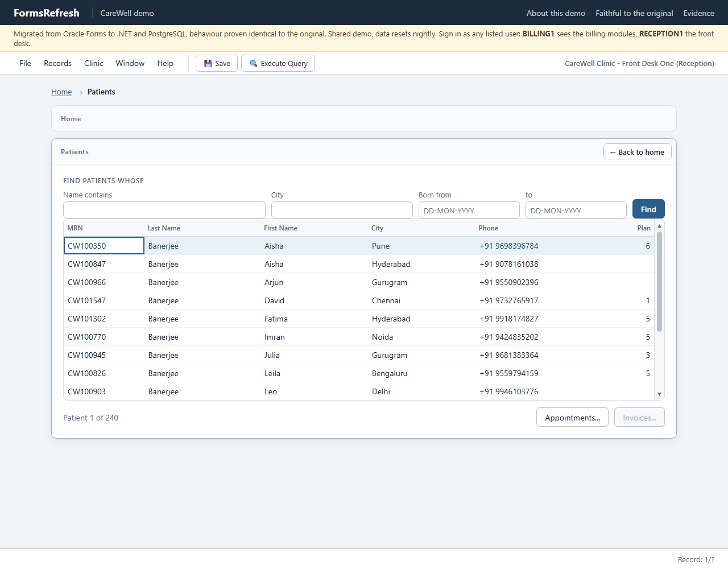The width and height of the screenshot is (728, 569).
Task: Focus the Name contains search field
Action: (x=164, y=210)
